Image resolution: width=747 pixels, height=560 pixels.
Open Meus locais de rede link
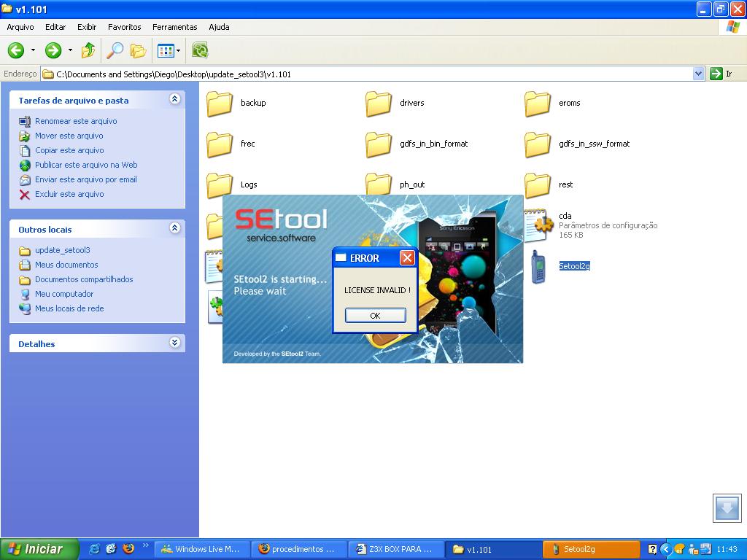tap(69, 308)
